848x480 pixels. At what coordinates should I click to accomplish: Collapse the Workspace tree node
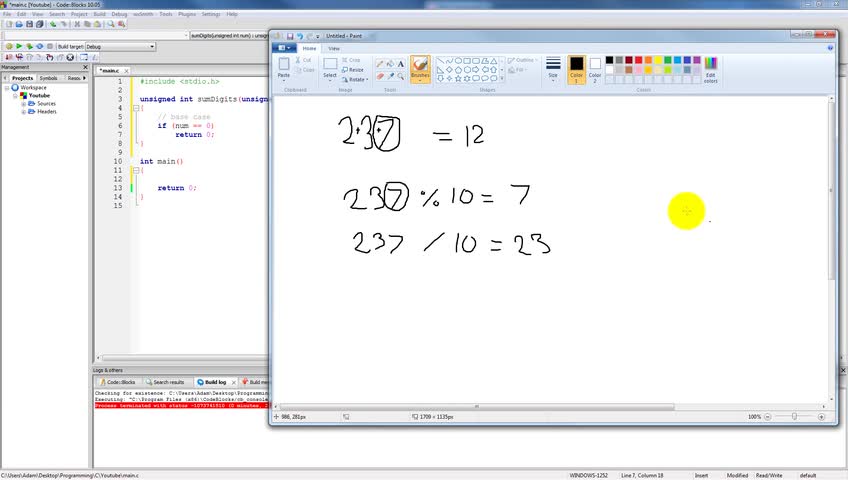(7, 88)
